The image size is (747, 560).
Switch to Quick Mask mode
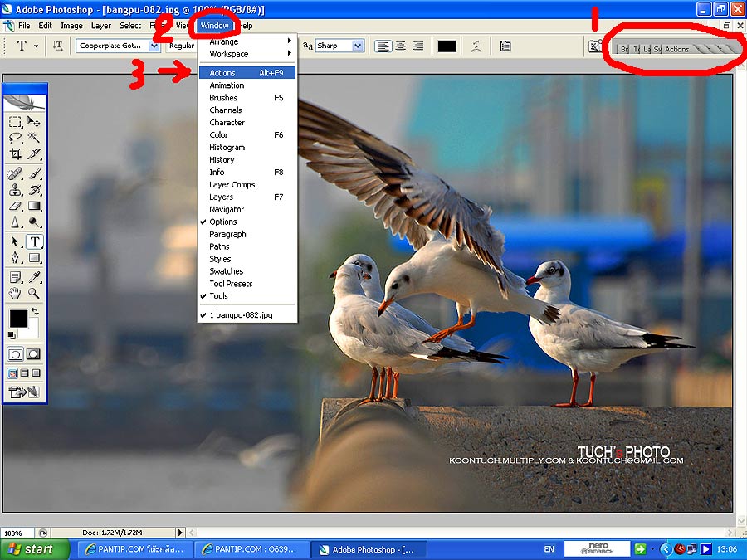tap(33, 354)
